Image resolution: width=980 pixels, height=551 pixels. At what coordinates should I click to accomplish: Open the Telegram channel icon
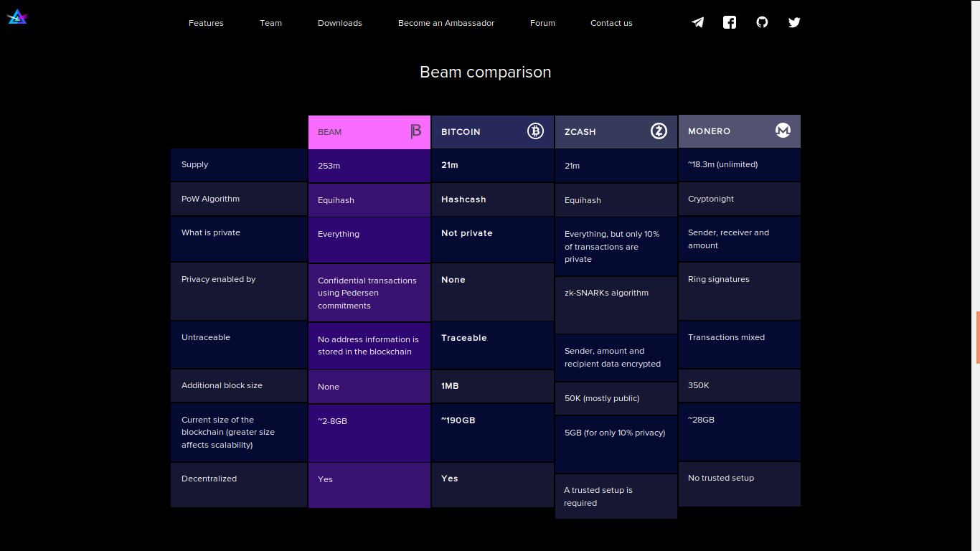[697, 22]
